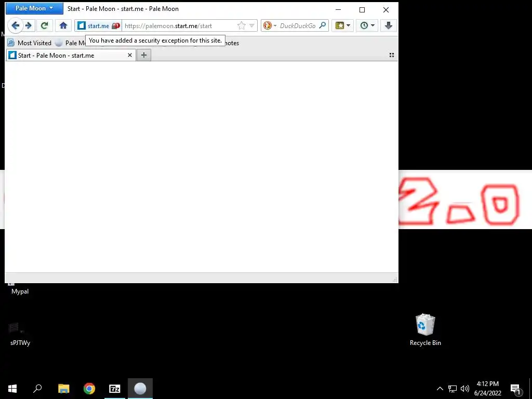Image resolution: width=532 pixels, height=399 pixels.
Task: Click the Pale Moon taskbar button
Action: (140, 389)
